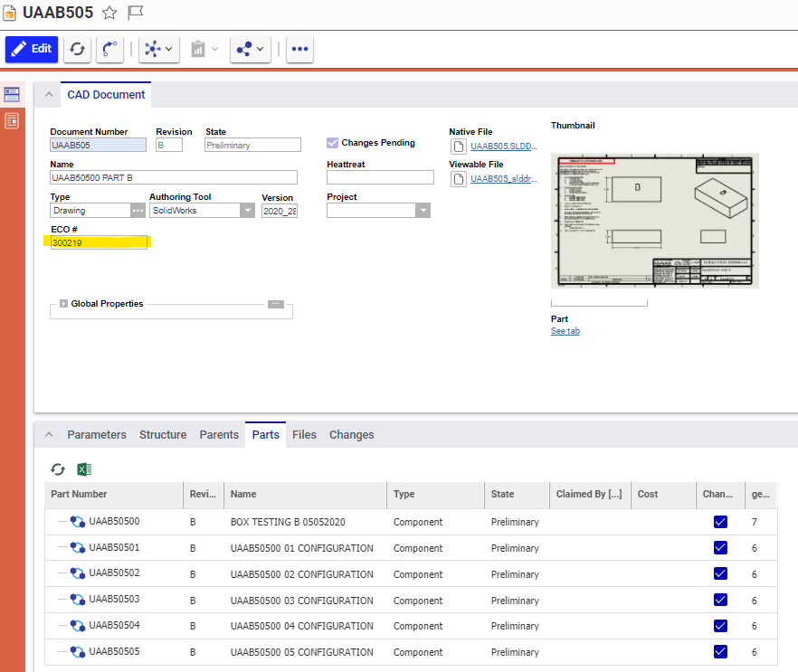
Task: Refresh the Parts grid list
Action: [x=58, y=469]
